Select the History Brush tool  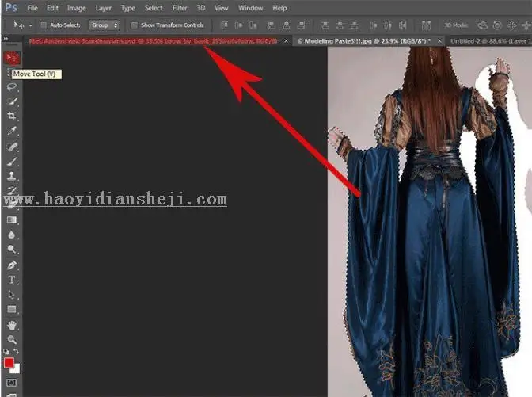point(12,190)
